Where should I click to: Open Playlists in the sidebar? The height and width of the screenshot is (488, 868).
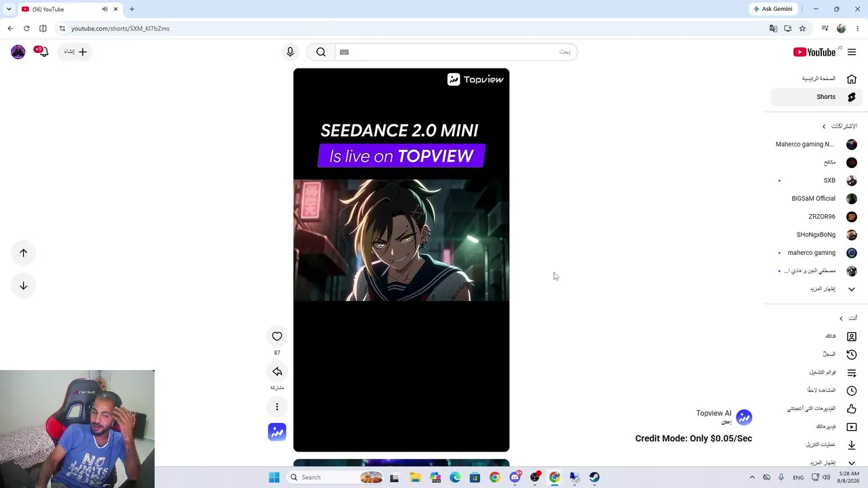(816, 372)
